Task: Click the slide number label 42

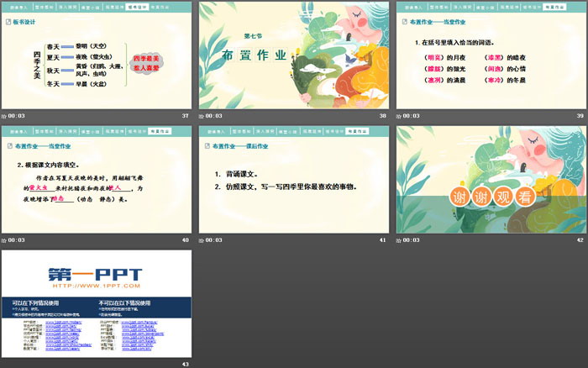Action: 580,240
